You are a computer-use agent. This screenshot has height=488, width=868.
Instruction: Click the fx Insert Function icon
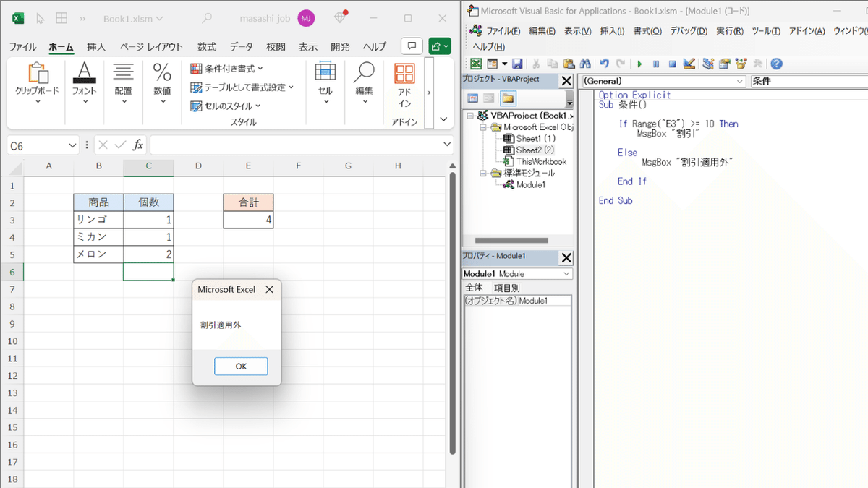point(138,145)
